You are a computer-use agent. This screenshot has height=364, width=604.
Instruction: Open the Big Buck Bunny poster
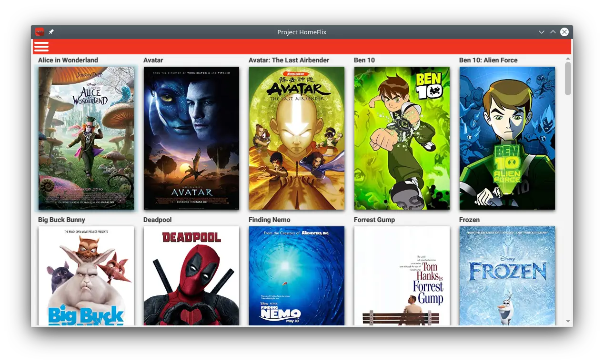[86, 276]
